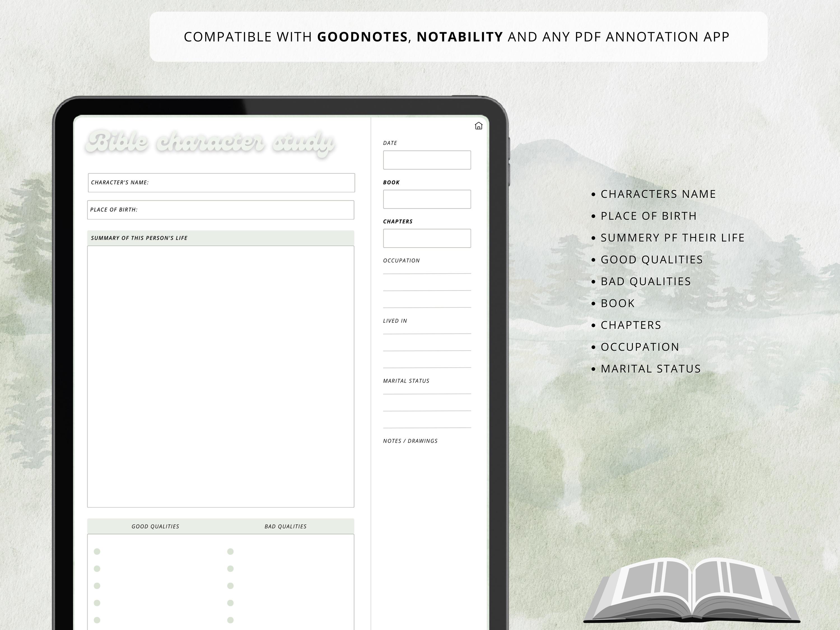The height and width of the screenshot is (630, 840).
Task: Click the Lived In label
Action: click(395, 321)
